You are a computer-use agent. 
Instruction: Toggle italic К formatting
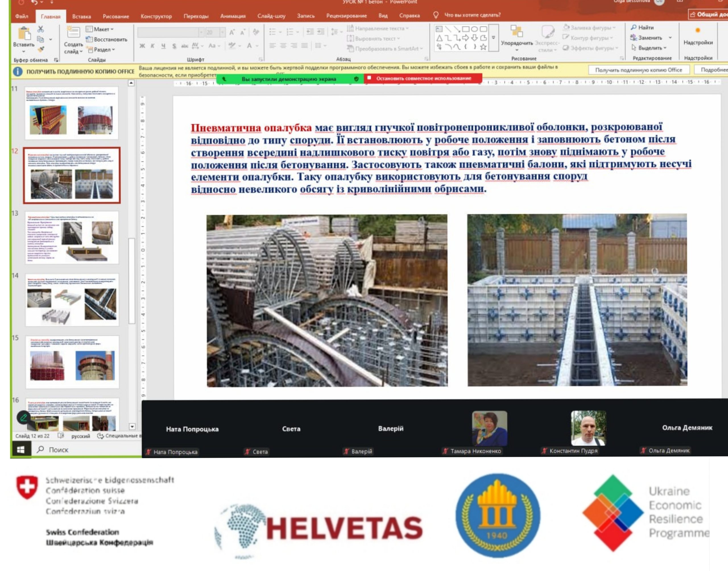[x=153, y=46]
